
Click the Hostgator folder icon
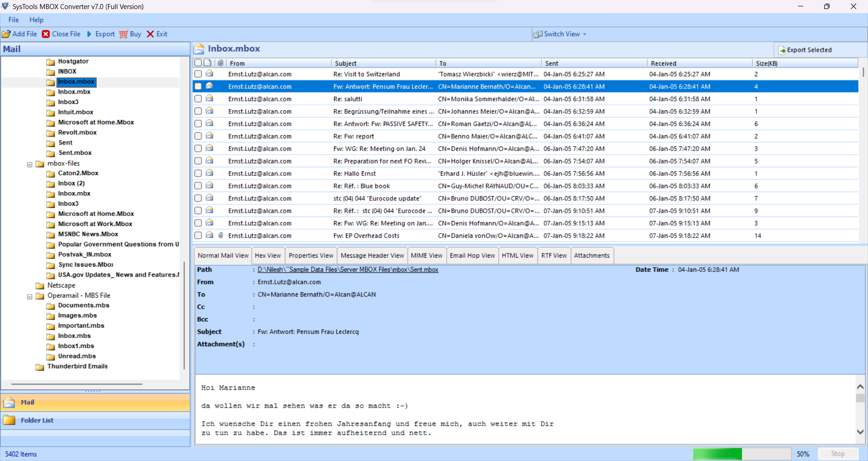pyautogui.click(x=51, y=62)
